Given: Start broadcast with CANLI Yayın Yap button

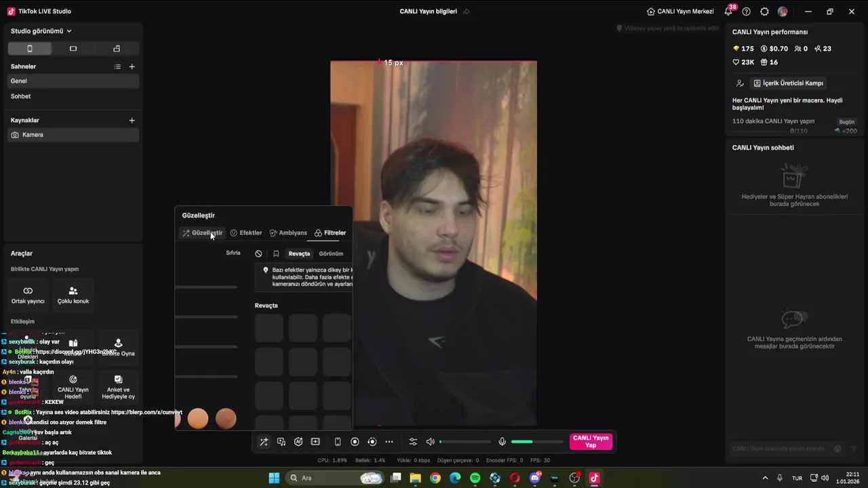Looking at the screenshot, I should click(591, 442).
